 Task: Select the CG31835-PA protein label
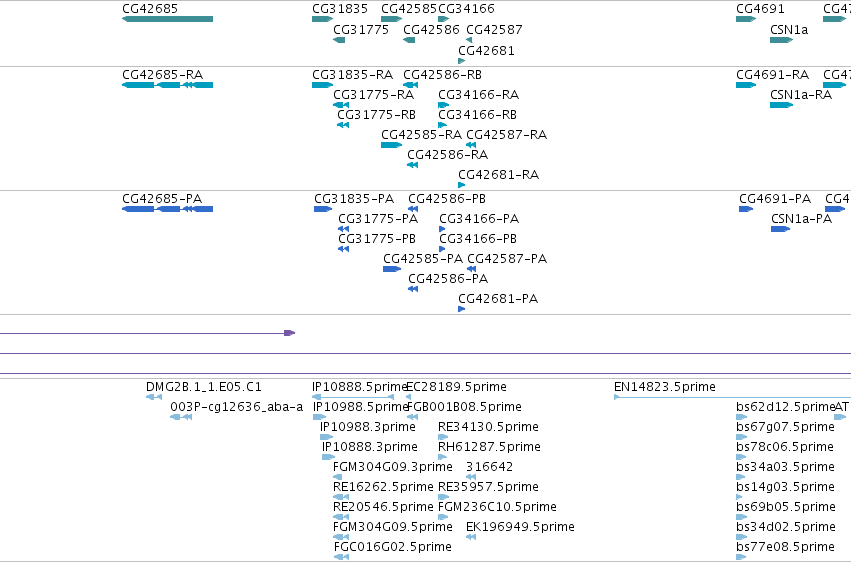354,199
